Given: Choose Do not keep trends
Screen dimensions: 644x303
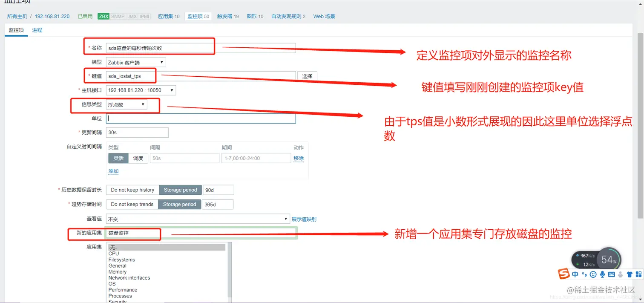Looking at the screenshot, I should (132, 205).
